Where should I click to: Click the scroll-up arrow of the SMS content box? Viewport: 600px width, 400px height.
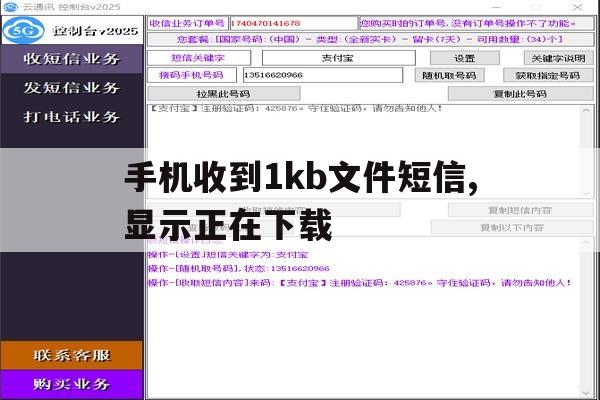pos(586,110)
